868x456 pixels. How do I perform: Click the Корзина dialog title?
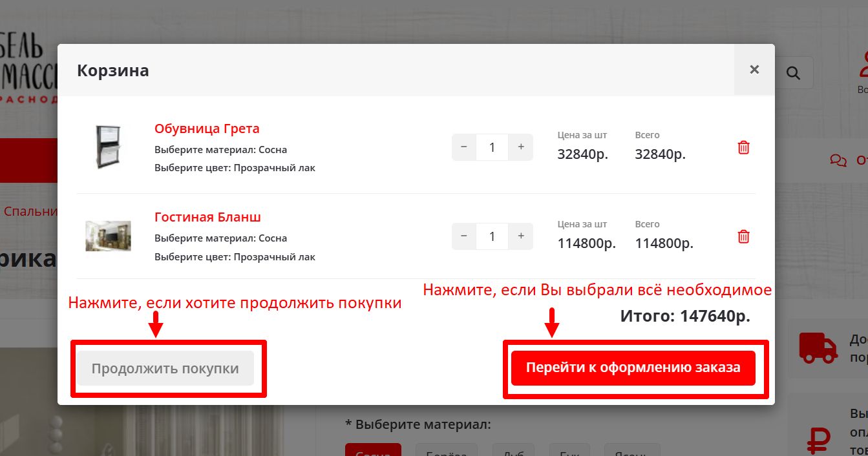[x=113, y=70]
